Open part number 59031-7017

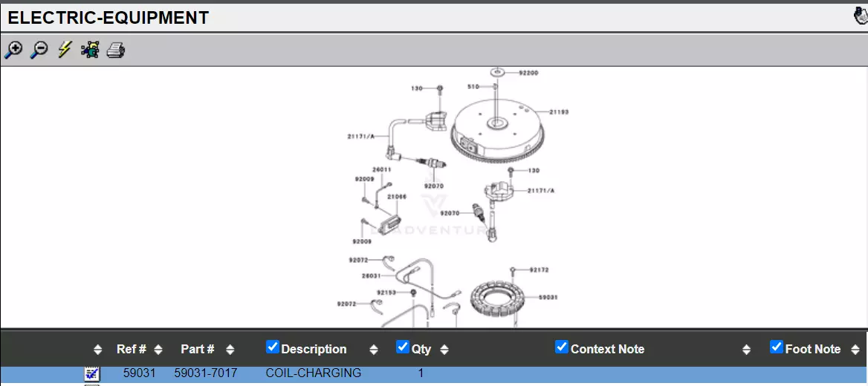click(x=205, y=373)
